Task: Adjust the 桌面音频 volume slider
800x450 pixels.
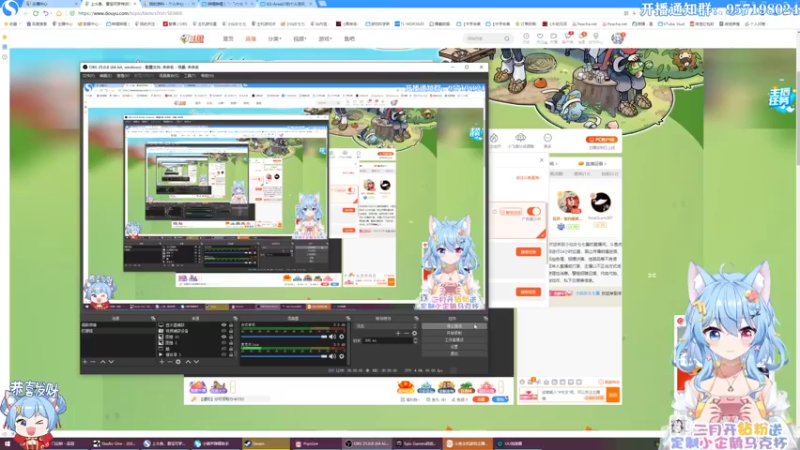Action: [x=284, y=337]
